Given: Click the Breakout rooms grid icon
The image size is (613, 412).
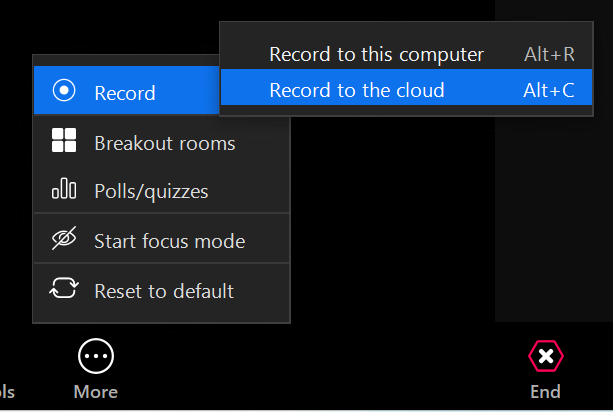Looking at the screenshot, I should [64, 142].
